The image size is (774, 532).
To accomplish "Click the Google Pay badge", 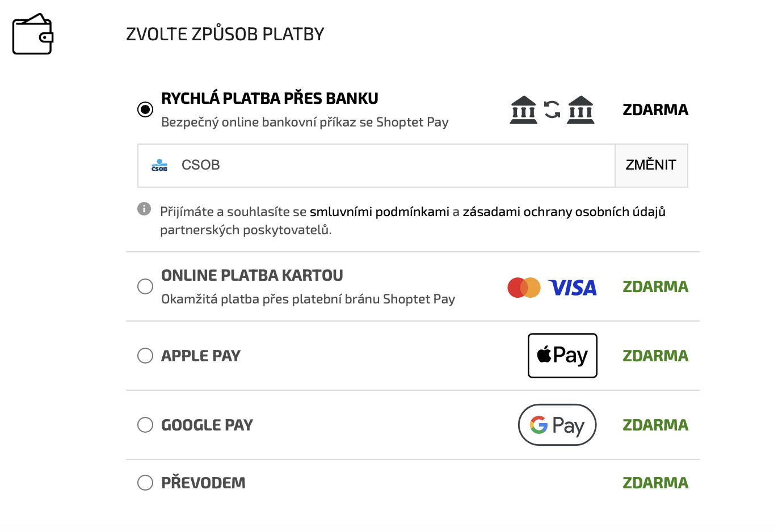I will point(557,425).
